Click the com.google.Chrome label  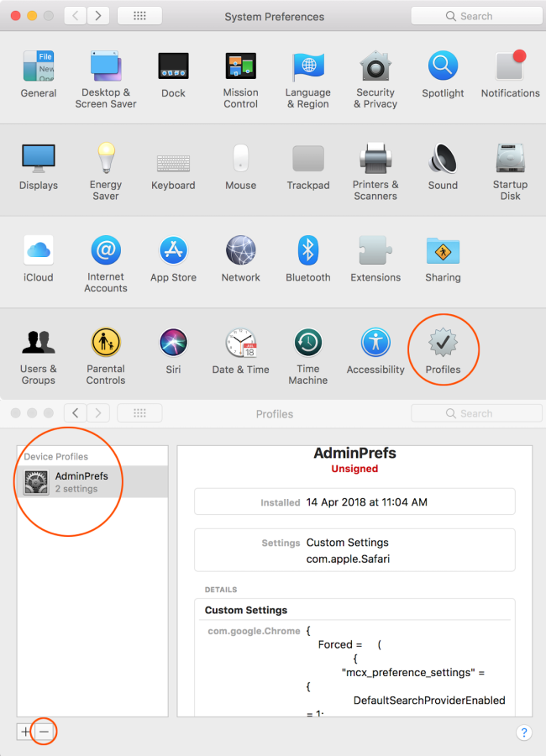pos(254,631)
